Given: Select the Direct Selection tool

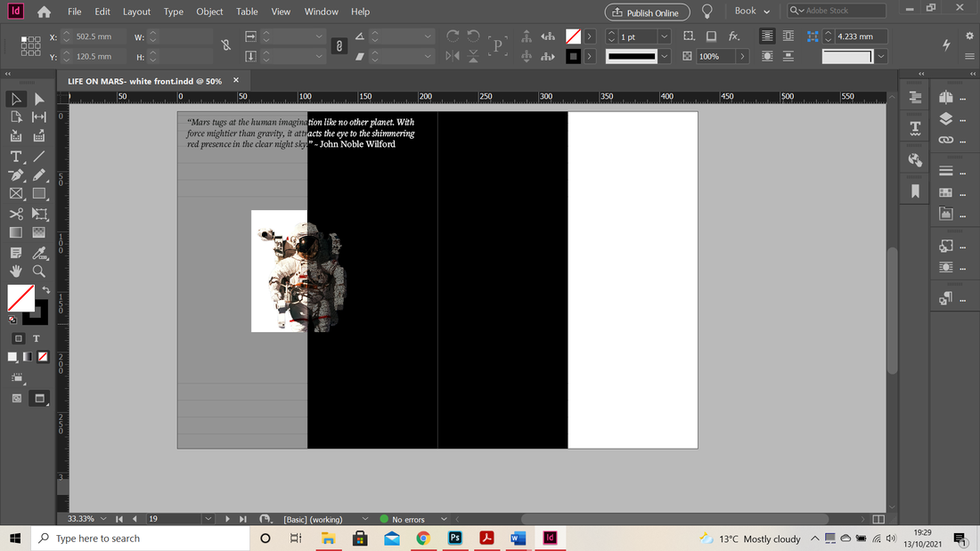Looking at the screenshot, I should click(x=39, y=99).
